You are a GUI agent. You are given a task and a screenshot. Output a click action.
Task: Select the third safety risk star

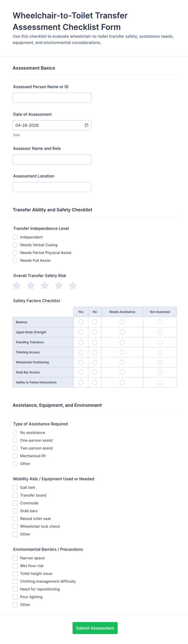[45, 285]
